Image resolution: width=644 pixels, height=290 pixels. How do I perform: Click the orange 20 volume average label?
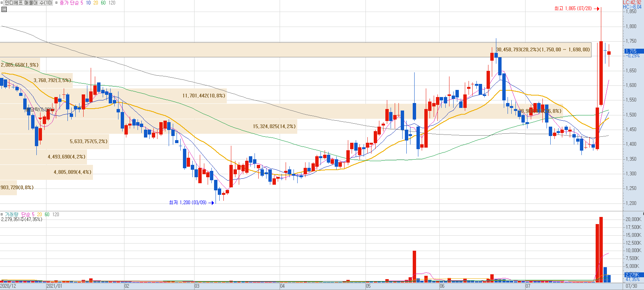coord(40,214)
